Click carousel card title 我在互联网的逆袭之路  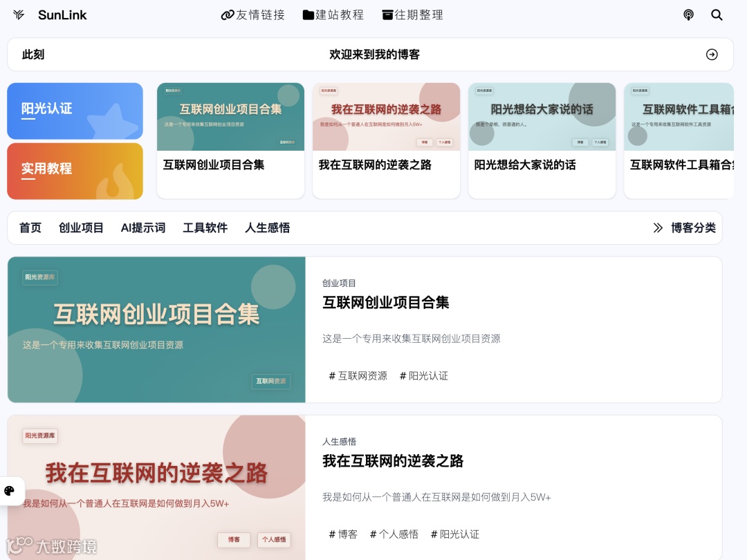(x=375, y=165)
